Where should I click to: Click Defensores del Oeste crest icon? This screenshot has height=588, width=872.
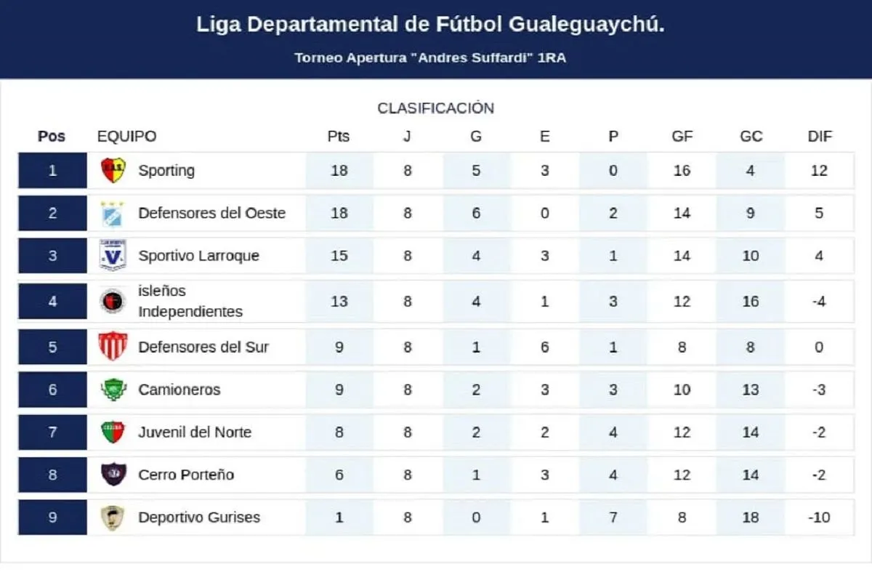coord(113,214)
